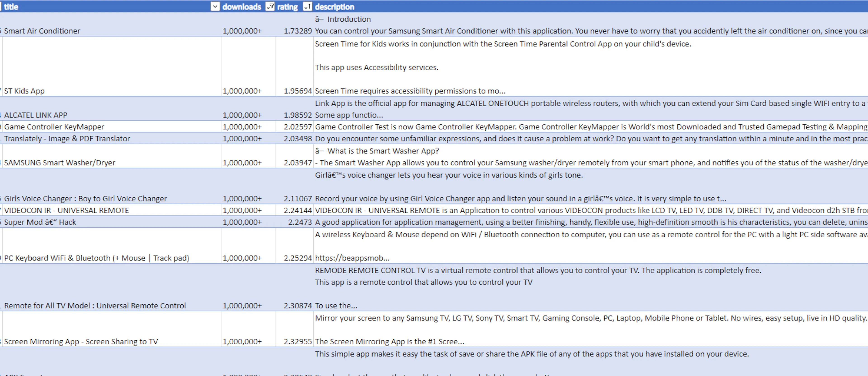Expand the title column filter dropdown

(x=215, y=6)
